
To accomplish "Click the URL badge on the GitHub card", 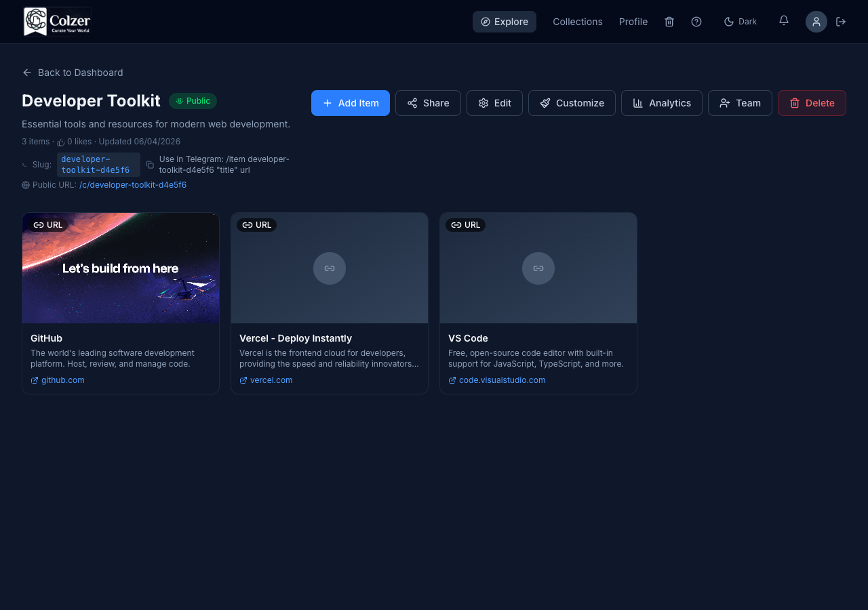I will click(x=47, y=224).
